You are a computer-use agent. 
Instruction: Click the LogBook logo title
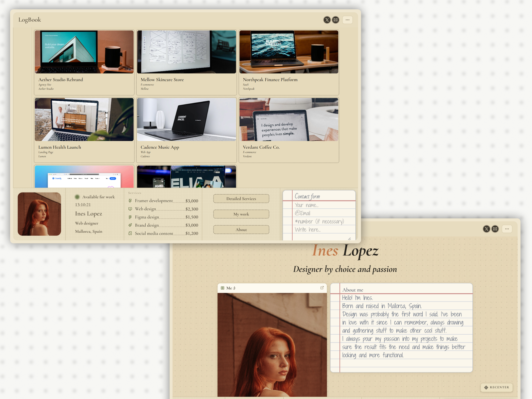(x=30, y=20)
